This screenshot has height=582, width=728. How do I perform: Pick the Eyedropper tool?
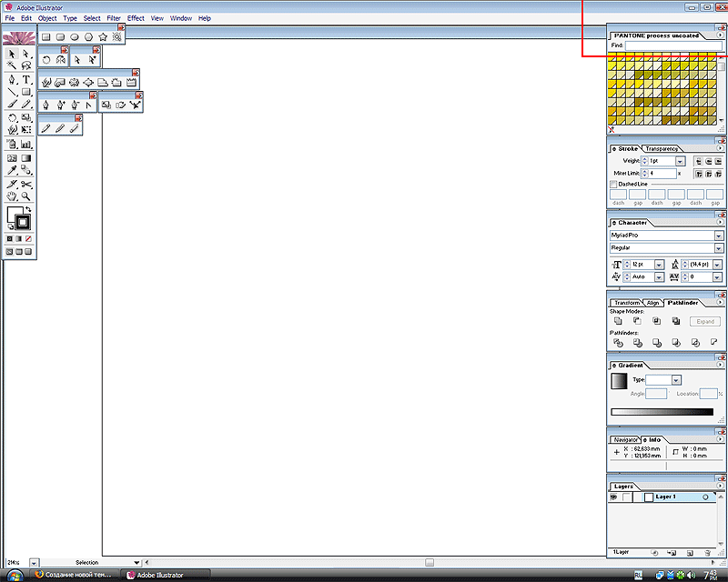(12, 170)
